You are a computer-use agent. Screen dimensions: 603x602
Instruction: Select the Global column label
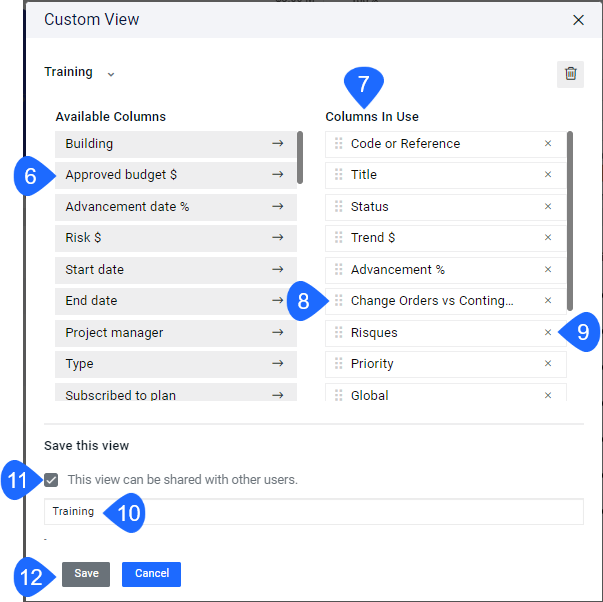370,395
